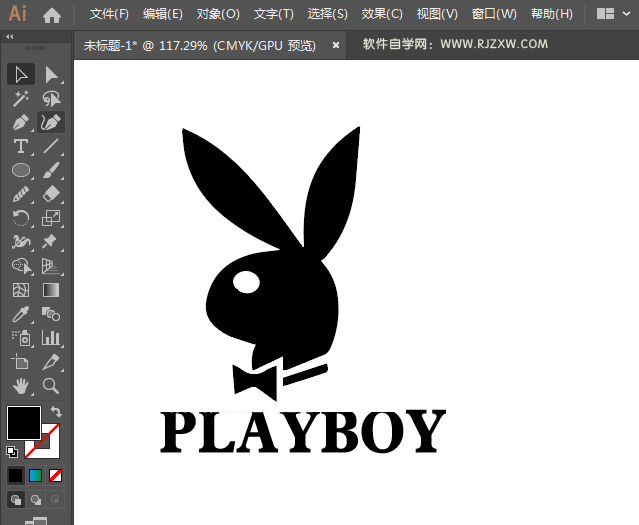Reset default fill and stroke icon
This screenshot has height=525, width=639.
click(12, 452)
